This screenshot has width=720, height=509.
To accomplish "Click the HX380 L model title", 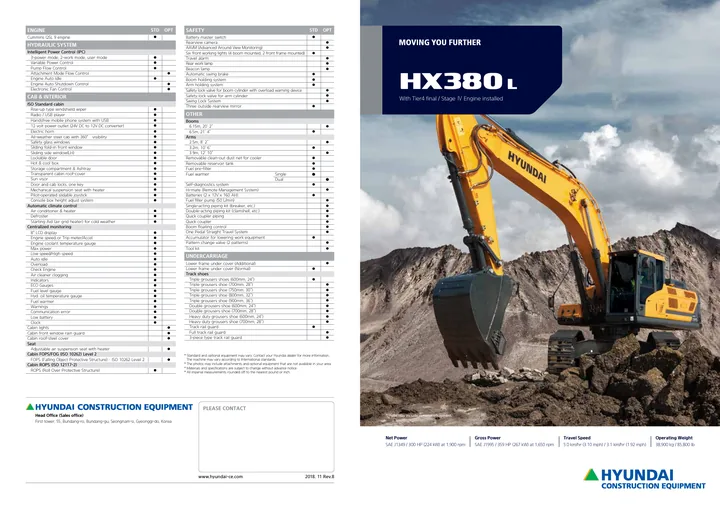I will click(x=458, y=81).
